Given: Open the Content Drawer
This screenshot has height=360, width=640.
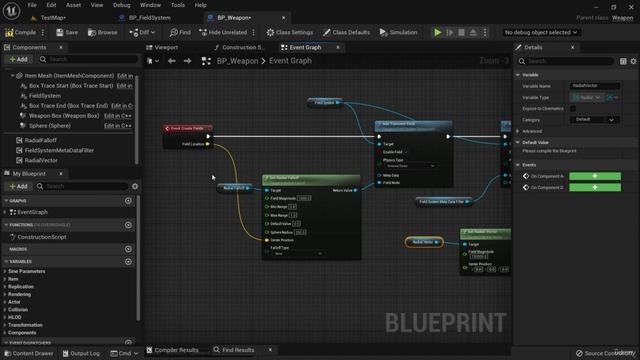Looking at the screenshot, I should tap(29, 353).
